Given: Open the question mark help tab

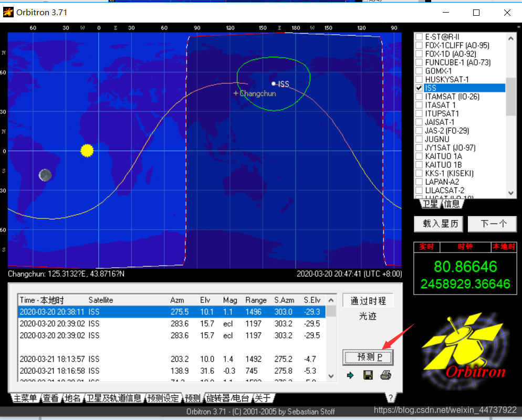Looking at the screenshot, I should pos(391,397).
